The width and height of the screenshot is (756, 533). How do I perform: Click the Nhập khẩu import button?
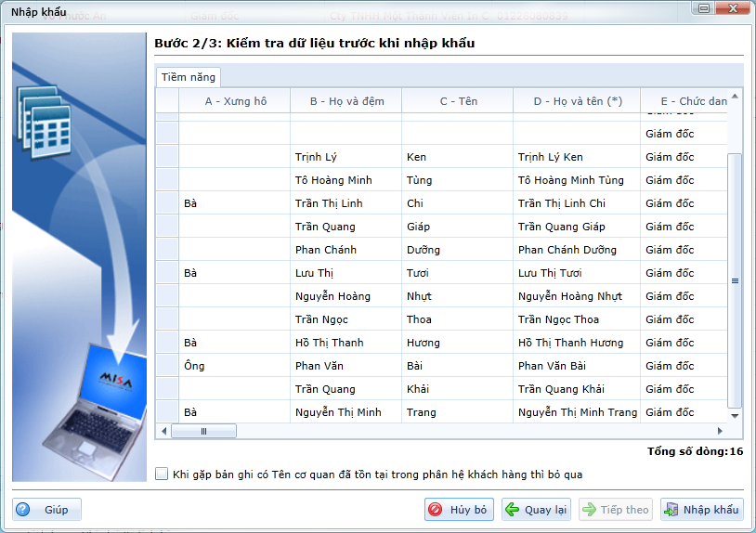click(701, 510)
